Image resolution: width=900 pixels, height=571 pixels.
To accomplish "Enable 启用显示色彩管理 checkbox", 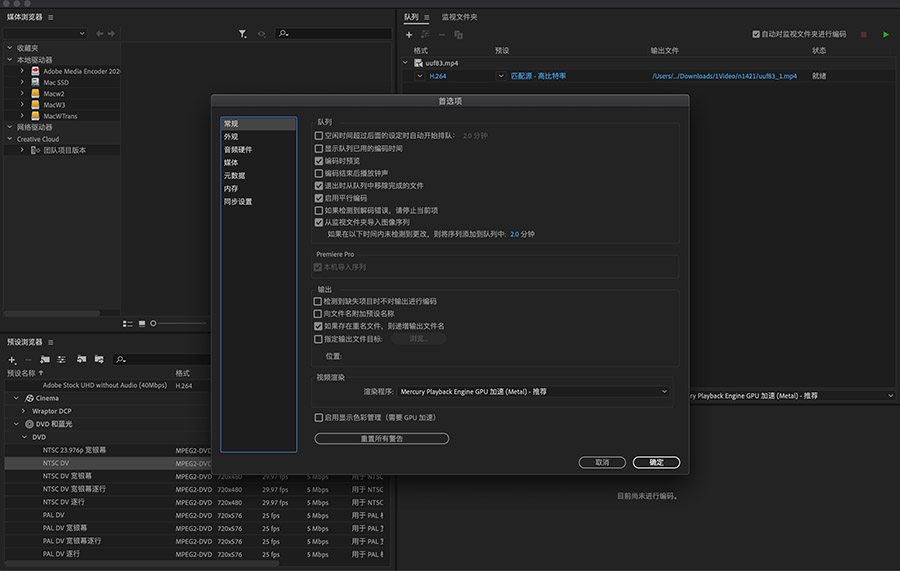I will 319,418.
